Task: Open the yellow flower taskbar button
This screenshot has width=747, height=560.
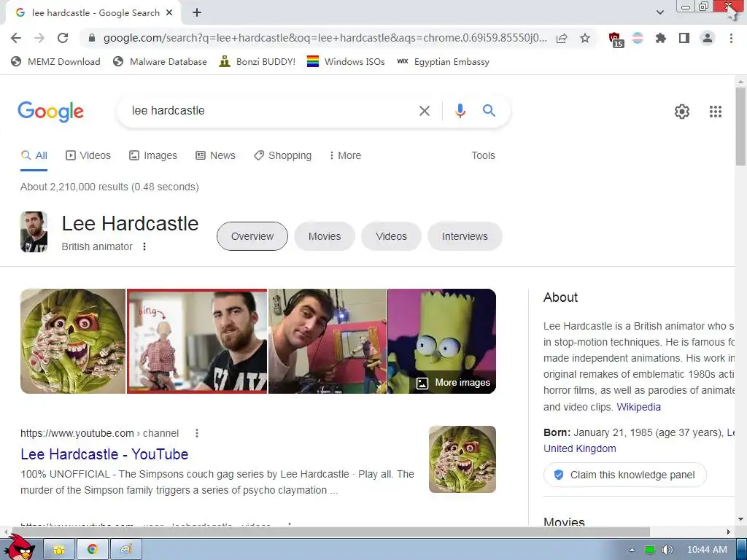Action: (59, 550)
